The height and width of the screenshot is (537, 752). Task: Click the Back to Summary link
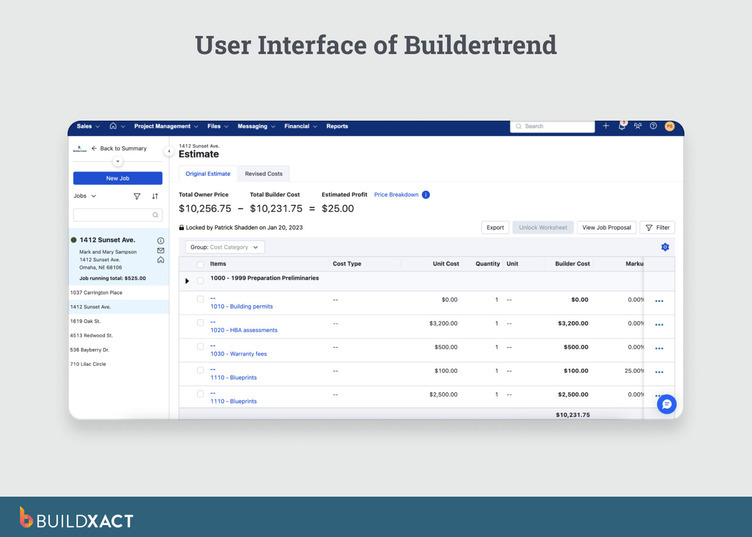(x=123, y=149)
